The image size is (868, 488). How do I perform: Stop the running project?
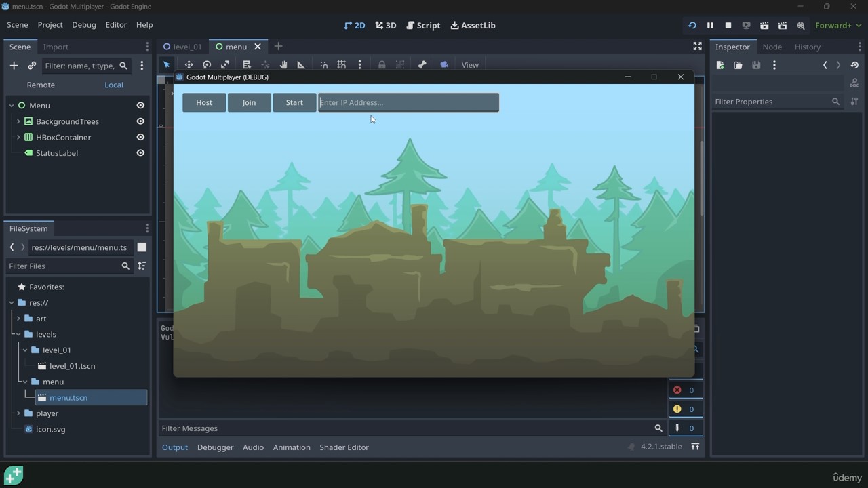(728, 25)
